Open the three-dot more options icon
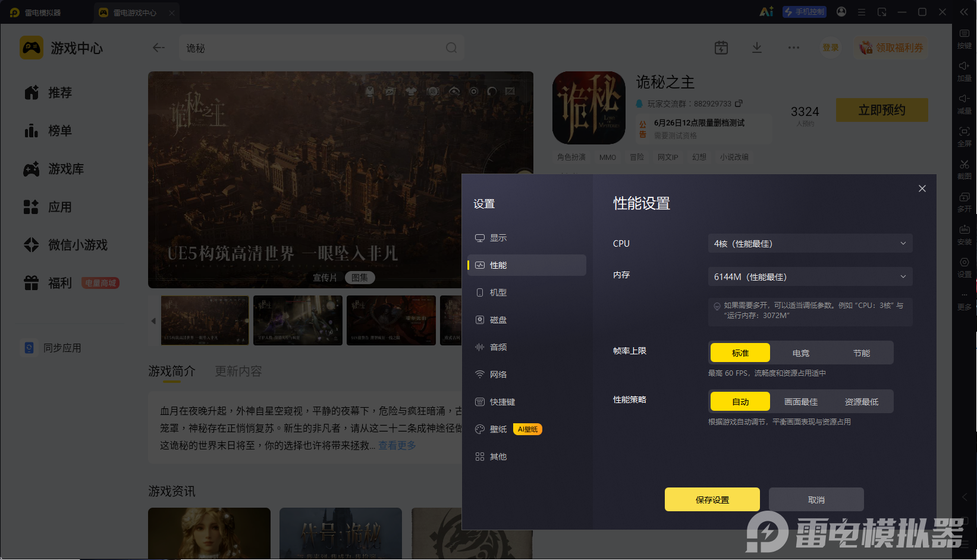This screenshot has height=560, width=977. coord(794,48)
